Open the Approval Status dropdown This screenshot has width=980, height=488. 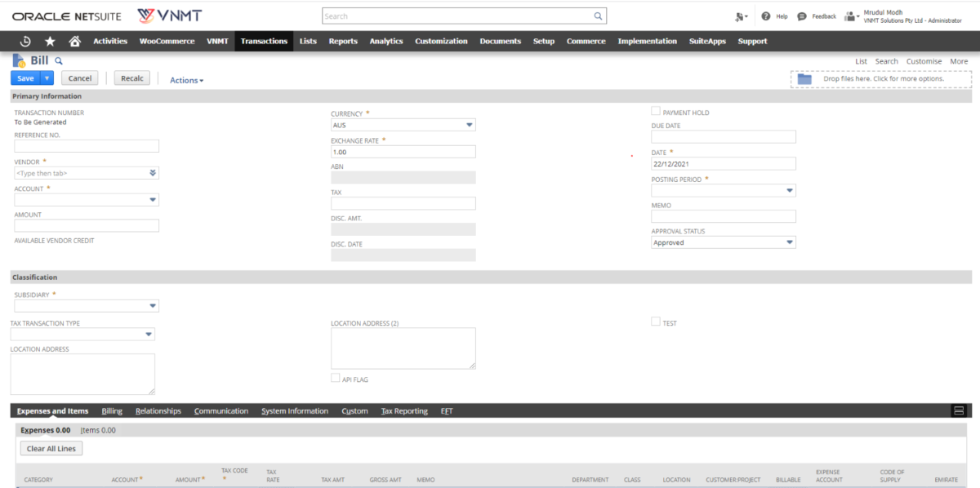tap(789, 242)
